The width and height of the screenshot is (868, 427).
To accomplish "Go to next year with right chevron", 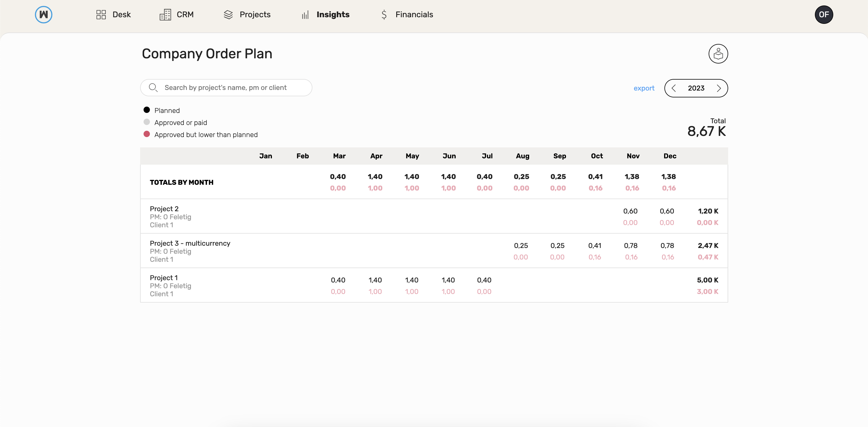I will pos(719,89).
